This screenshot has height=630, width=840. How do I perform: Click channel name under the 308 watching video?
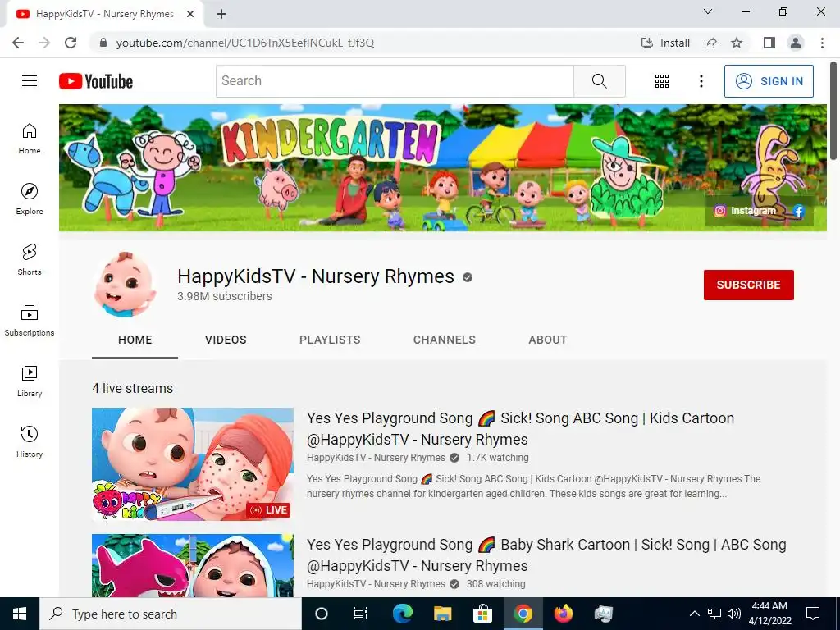(376, 584)
